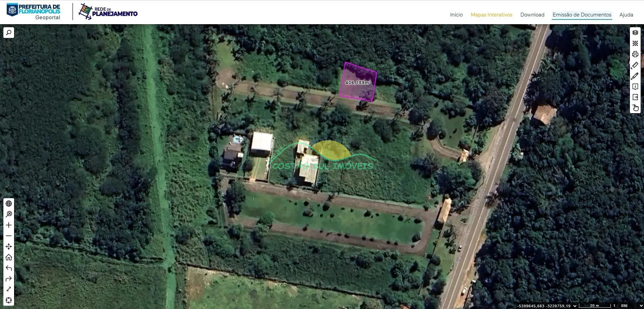The width and height of the screenshot is (644, 309).
Task: Open the Emissão de Documentos tab
Action: (x=582, y=15)
